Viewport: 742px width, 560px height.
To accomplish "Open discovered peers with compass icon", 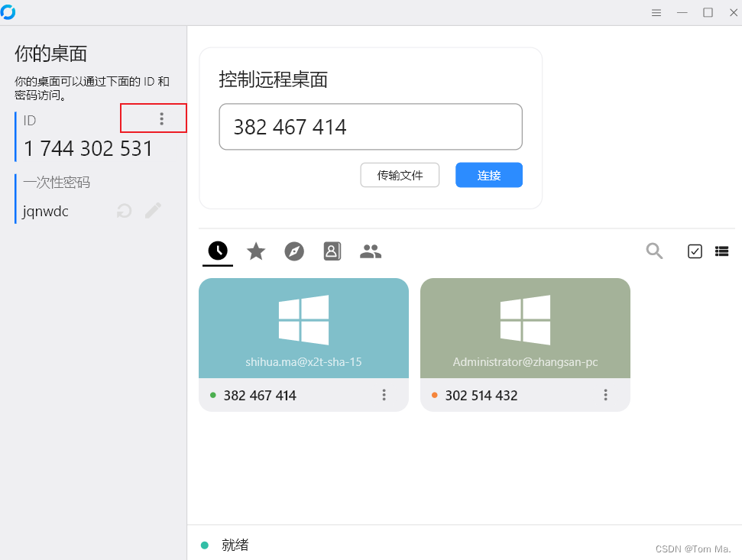I will pos(293,251).
